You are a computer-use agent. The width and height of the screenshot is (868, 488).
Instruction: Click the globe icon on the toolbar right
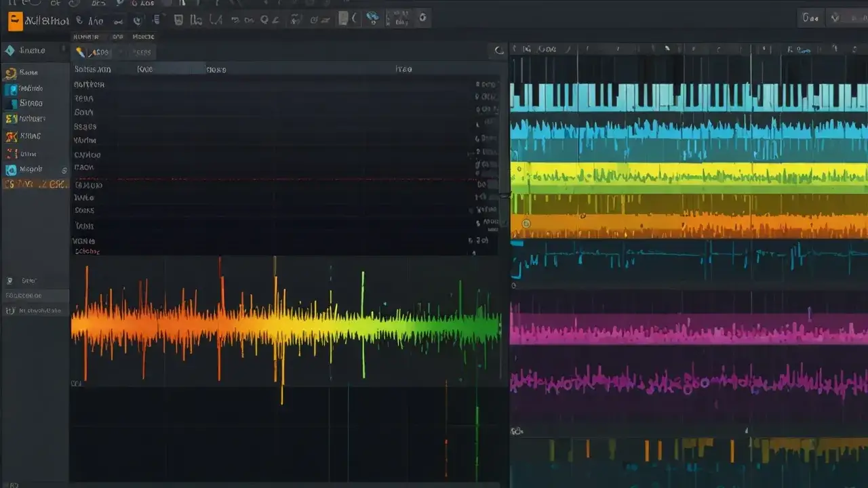372,19
